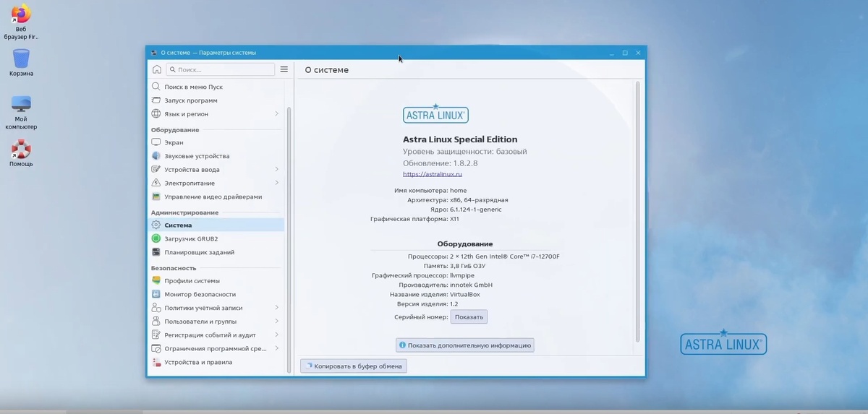Click the Монитор безопасности icon
868x414 pixels.
[156, 294]
